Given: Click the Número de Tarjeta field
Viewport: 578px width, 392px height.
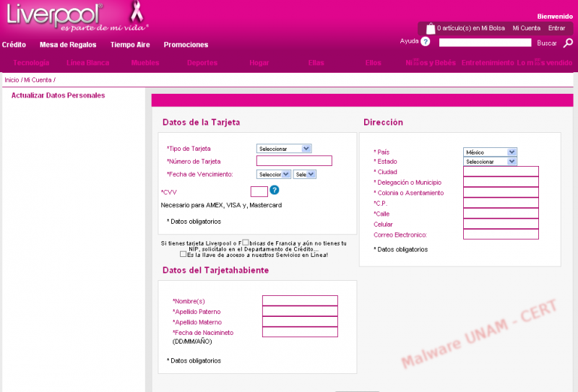Looking at the screenshot, I should pos(294,161).
